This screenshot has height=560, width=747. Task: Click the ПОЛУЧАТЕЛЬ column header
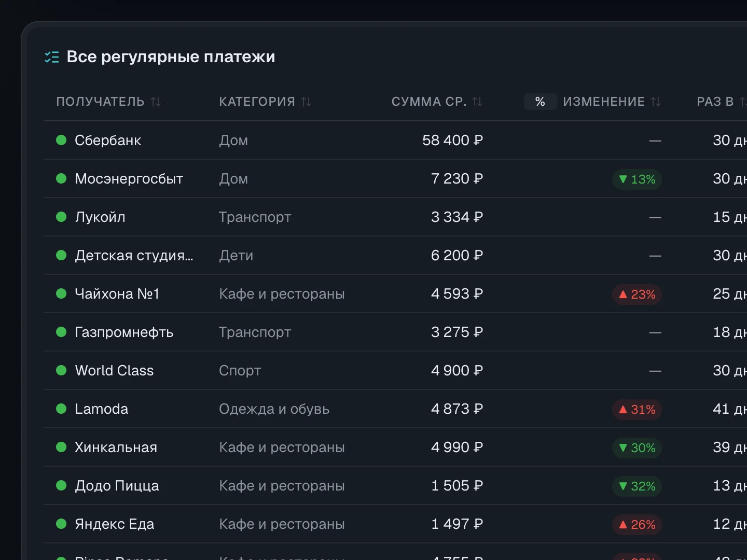[x=100, y=102]
